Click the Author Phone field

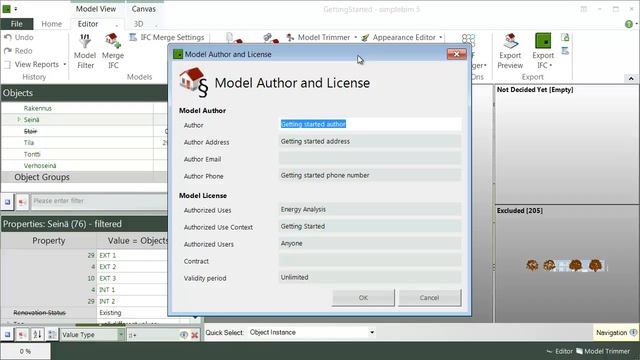tap(370, 175)
